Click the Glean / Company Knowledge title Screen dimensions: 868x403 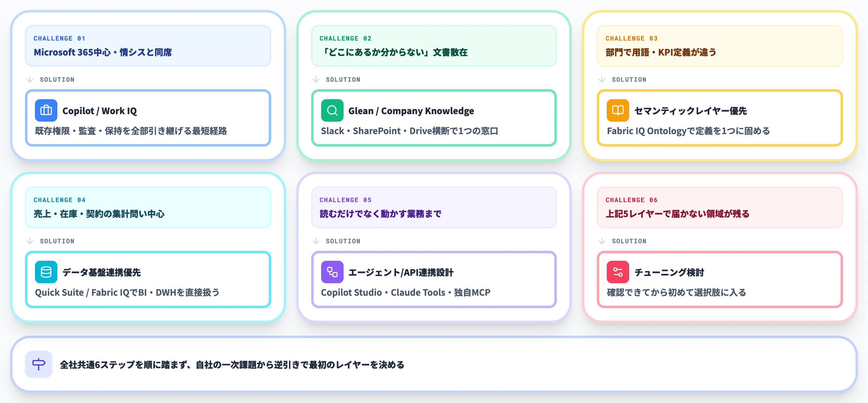[x=411, y=111]
